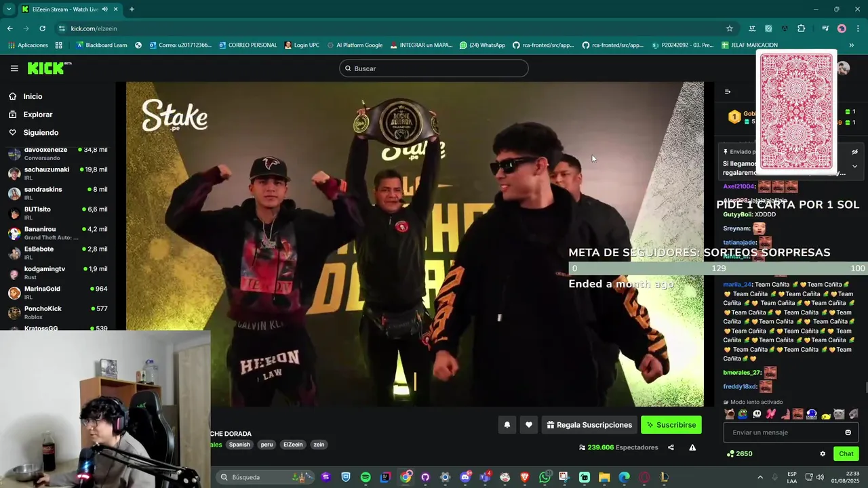
Task: Report stream with warning icon
Action: (692, 447)
